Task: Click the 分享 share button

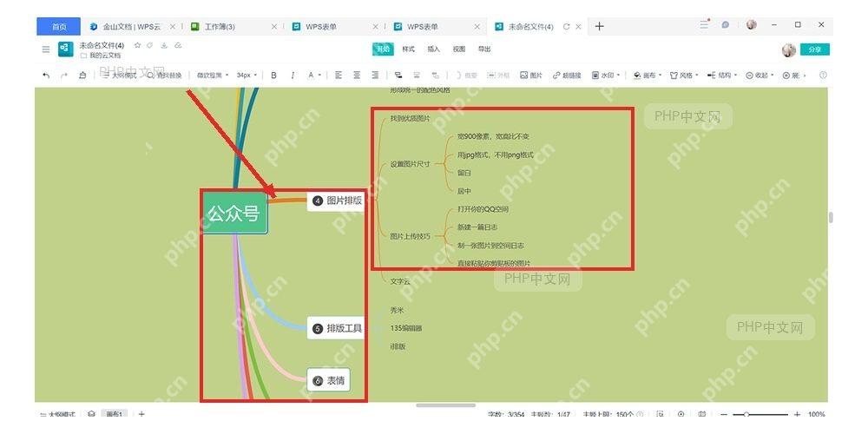Action: (815, 49)
